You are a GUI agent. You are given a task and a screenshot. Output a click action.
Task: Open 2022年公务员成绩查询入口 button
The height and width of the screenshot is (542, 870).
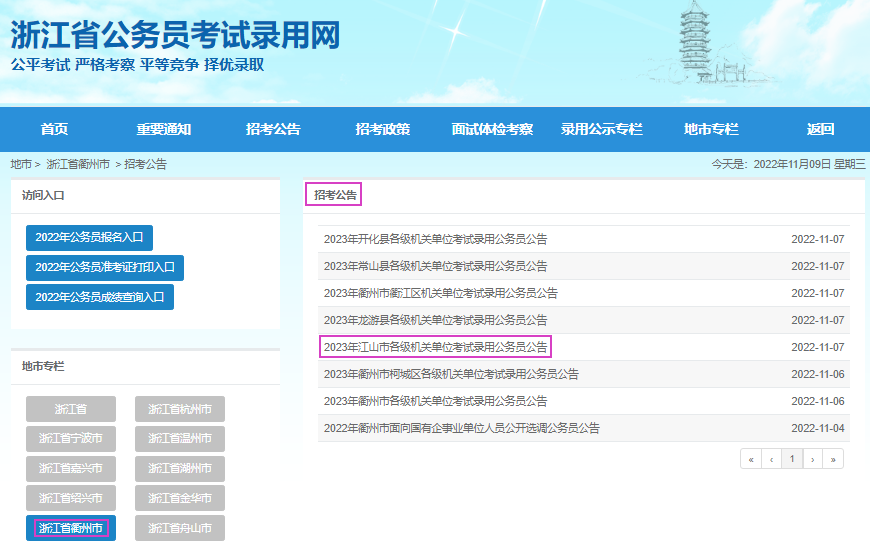tap(100, 297)
